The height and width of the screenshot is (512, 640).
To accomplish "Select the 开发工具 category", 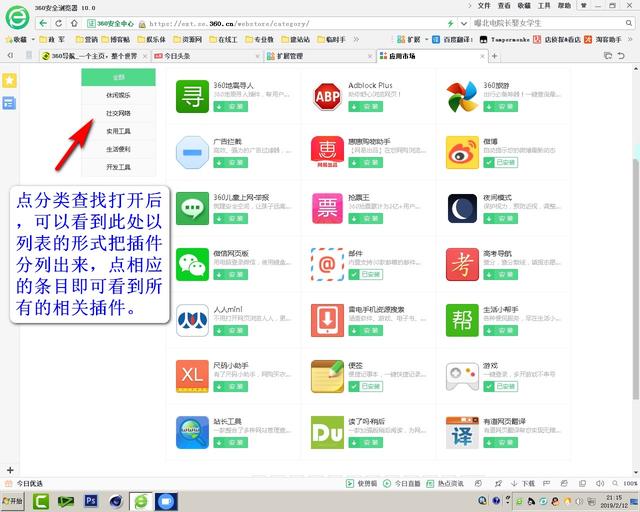I will point(118,167).
